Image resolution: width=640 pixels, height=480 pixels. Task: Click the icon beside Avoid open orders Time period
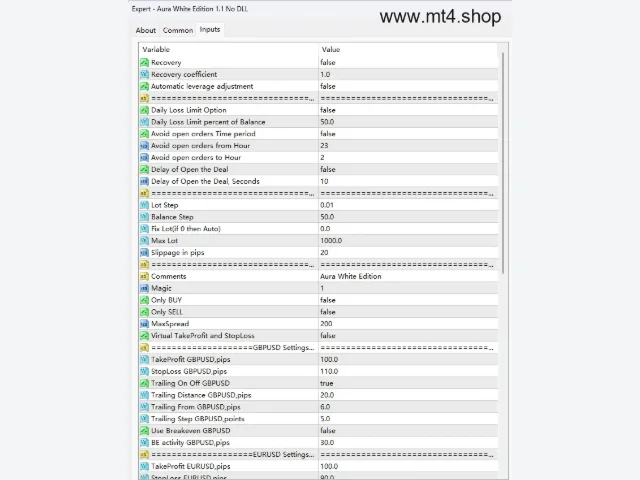(144, 133)
